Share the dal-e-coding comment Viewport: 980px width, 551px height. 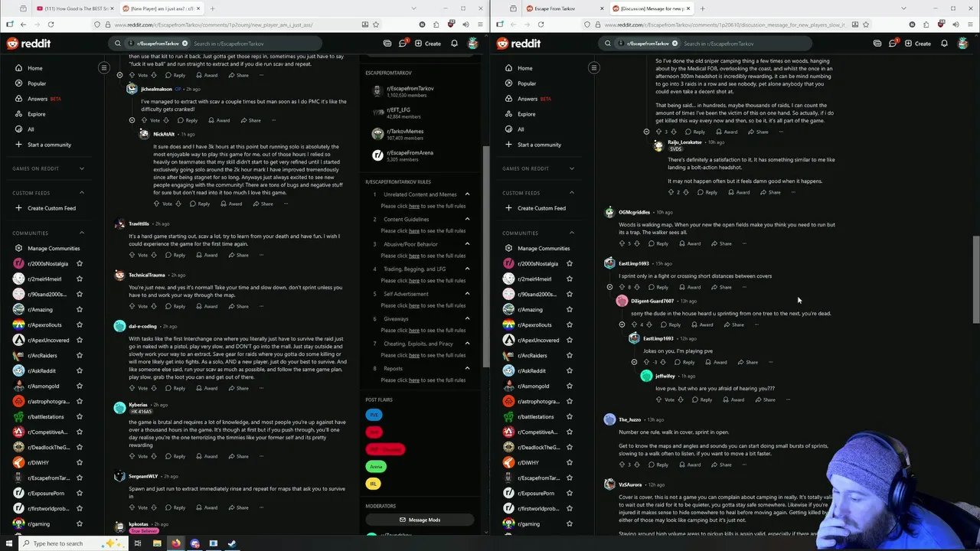pos(238,388)
